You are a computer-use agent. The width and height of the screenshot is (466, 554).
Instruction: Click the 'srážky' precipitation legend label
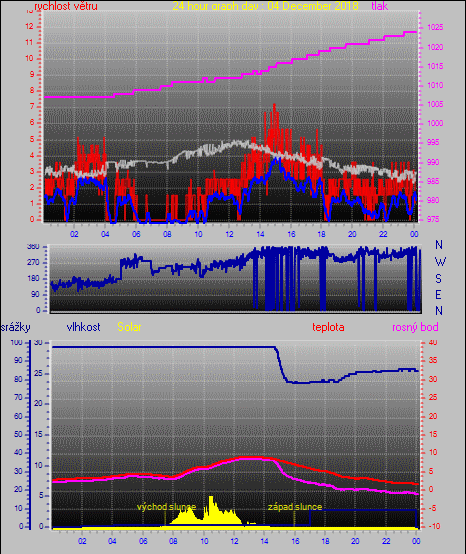pos(16,327)
